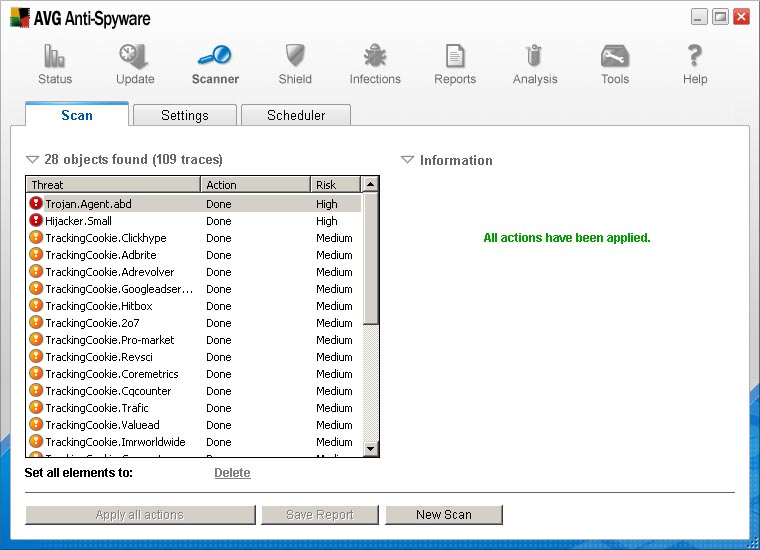Open the Scheduler tab
This screenshot has width=760, height=550.
pyautogui.click(x=296, y=115)
